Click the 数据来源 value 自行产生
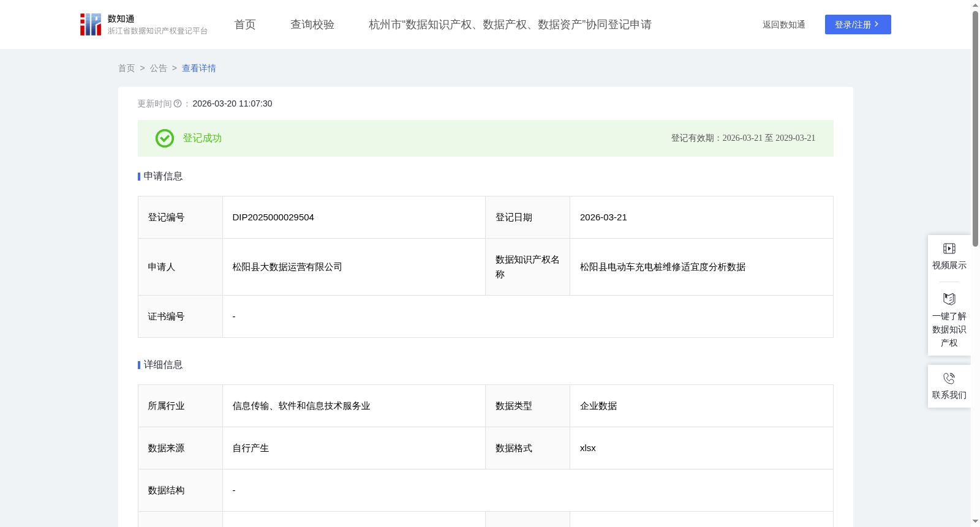This screenshot has height=527, width=980. 251,448
